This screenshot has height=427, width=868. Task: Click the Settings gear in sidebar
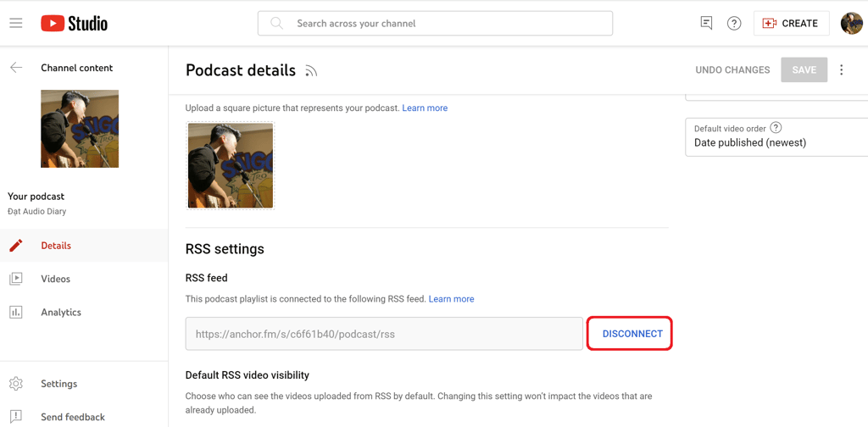pos(16,383)
